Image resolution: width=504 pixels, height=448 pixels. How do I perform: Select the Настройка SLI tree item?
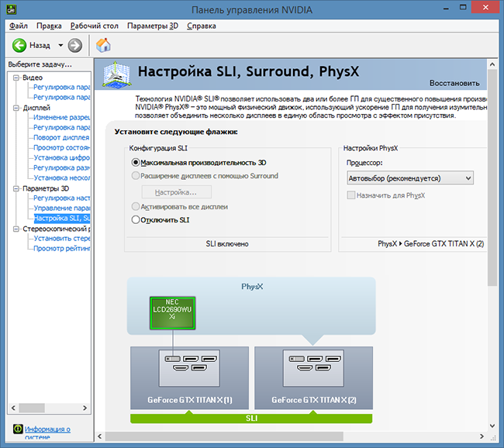click(x=62, y=218)
